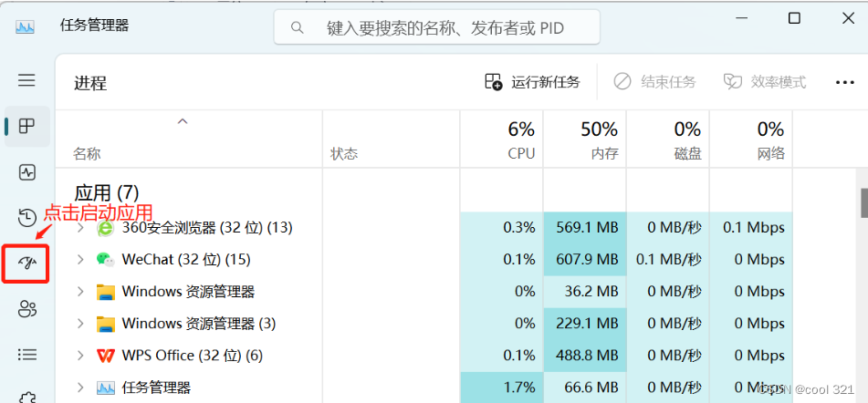The image size is (868, 403).
Task: Click the WPS Office app icon
Action: tap(105, 355)
